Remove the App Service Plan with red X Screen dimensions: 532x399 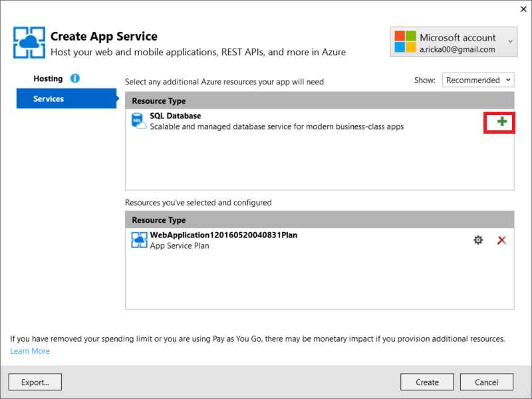tap(501, 240)
